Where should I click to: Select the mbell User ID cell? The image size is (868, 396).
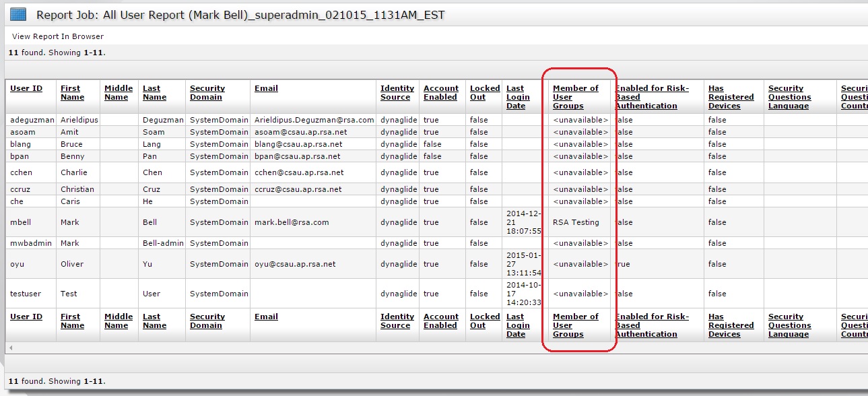[x=22, y=222]
